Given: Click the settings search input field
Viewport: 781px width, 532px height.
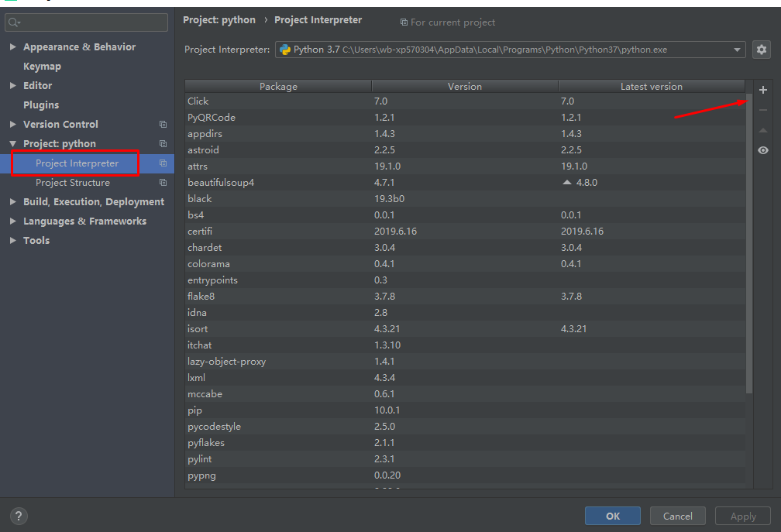Looking at the screenshot, I should point(86,22).
